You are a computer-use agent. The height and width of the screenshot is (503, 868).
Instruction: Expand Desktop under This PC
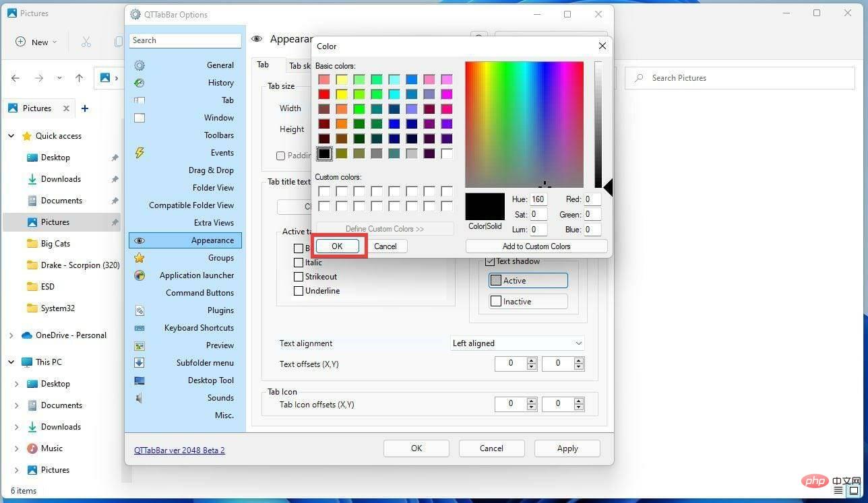click(17, 384)
